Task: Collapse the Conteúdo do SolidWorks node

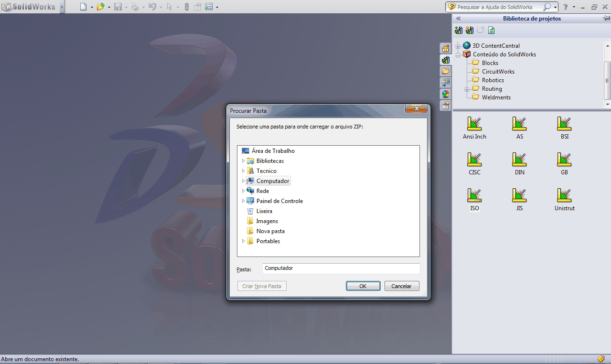Action: 458,55
